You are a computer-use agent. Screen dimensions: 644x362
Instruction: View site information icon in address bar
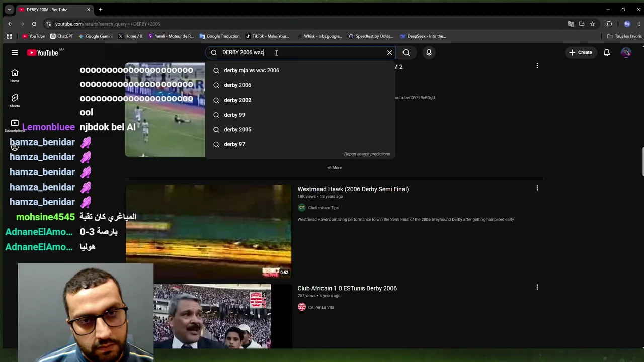pyautogui.click(x=48, y=24)
